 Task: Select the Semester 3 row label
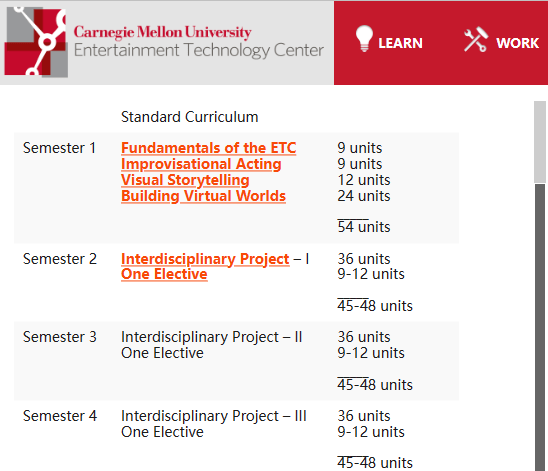59,337
